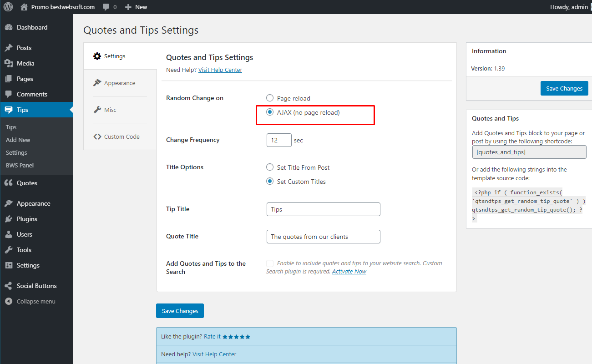592x364 pixels.
Task: Click Collapse menu text
Action: click(x=36, y=301)
